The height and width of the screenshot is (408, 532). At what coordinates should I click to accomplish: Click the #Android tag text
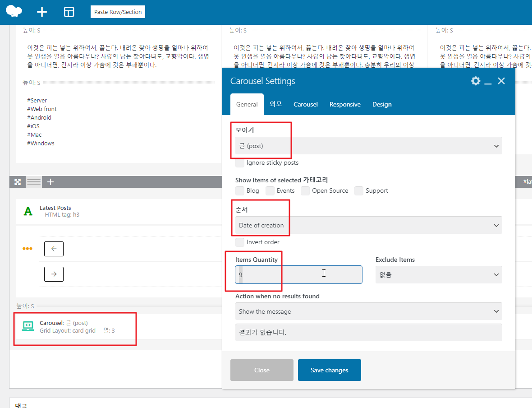click(39, 117)
